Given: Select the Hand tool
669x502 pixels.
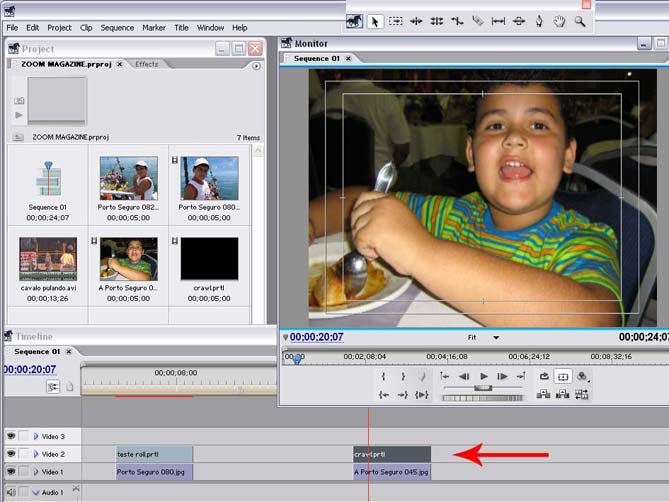Looking at the screenshot, I should point(560,21).
